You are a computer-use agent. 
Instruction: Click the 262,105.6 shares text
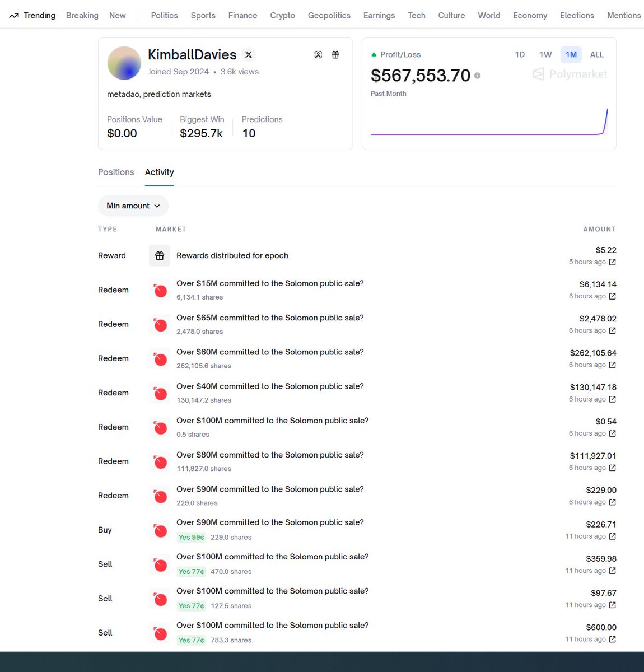[204, 366]
